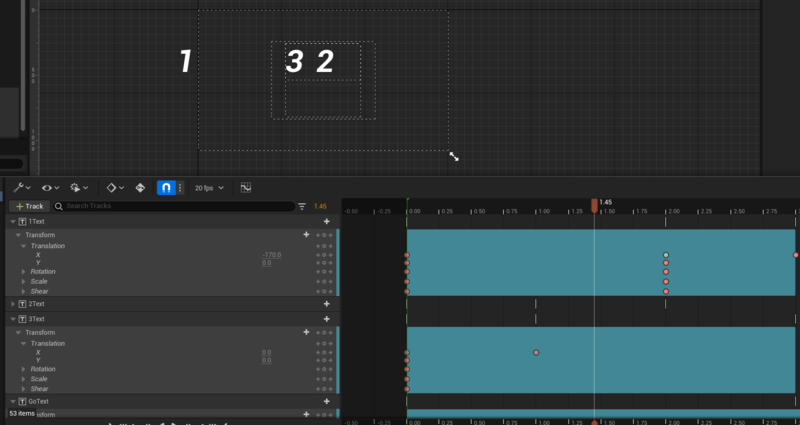The width and height of the screenshot is (800, 425).
Task: Click the plus button on GoText row
Action: click(327, 402)
